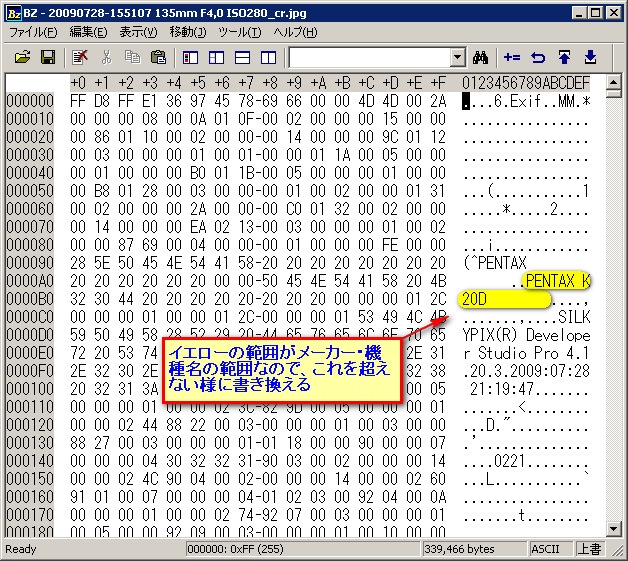
Task: Click the +F column header
Action: (x=438, y=83)
